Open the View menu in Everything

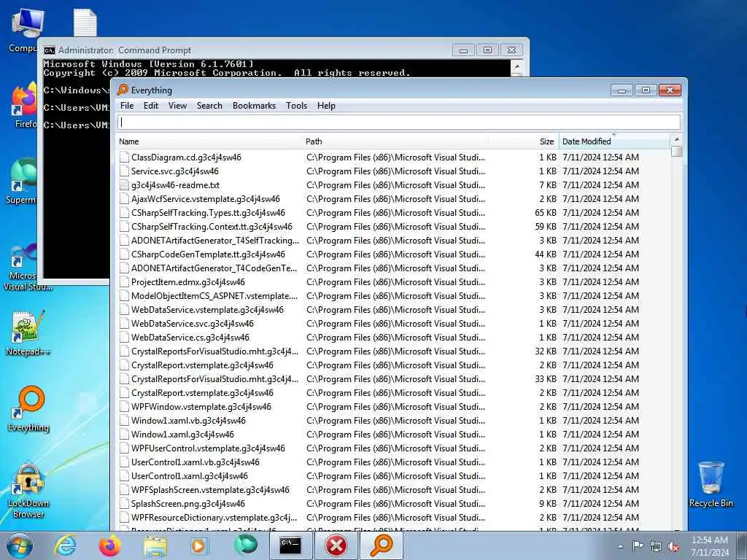[177, 106]
